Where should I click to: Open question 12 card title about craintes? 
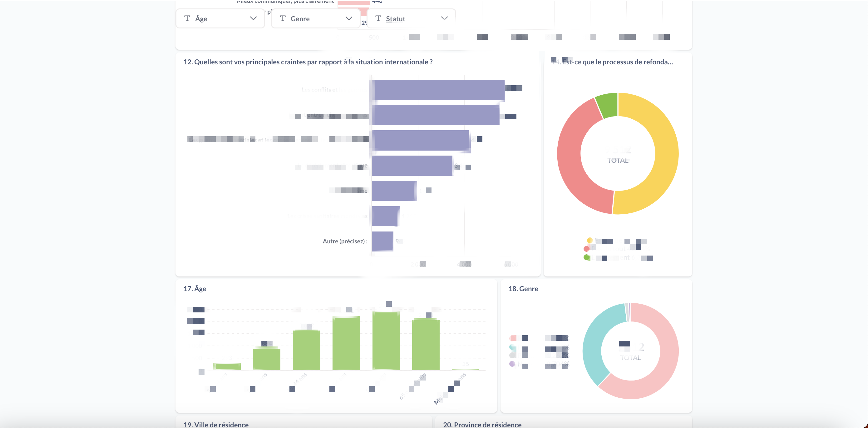coord(308,62)
